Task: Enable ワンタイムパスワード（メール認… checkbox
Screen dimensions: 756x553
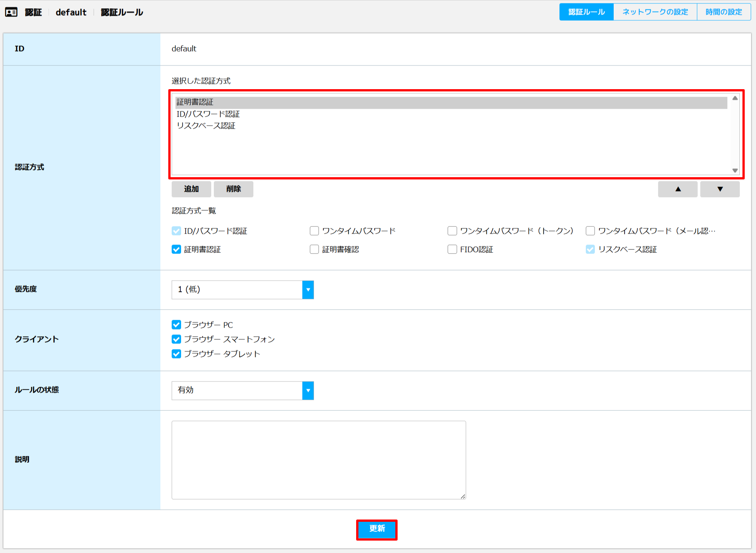Action: click(x=590, y=231)
